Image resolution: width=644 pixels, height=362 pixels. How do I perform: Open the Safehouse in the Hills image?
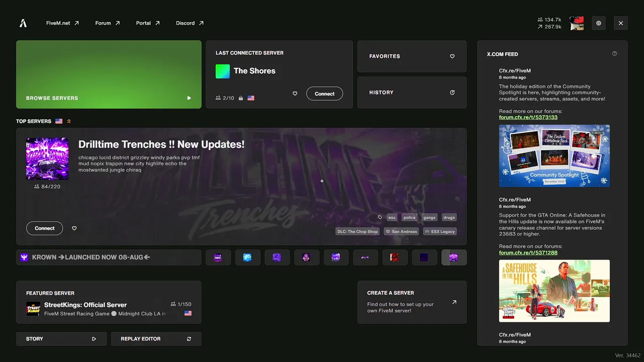point(554,291)
